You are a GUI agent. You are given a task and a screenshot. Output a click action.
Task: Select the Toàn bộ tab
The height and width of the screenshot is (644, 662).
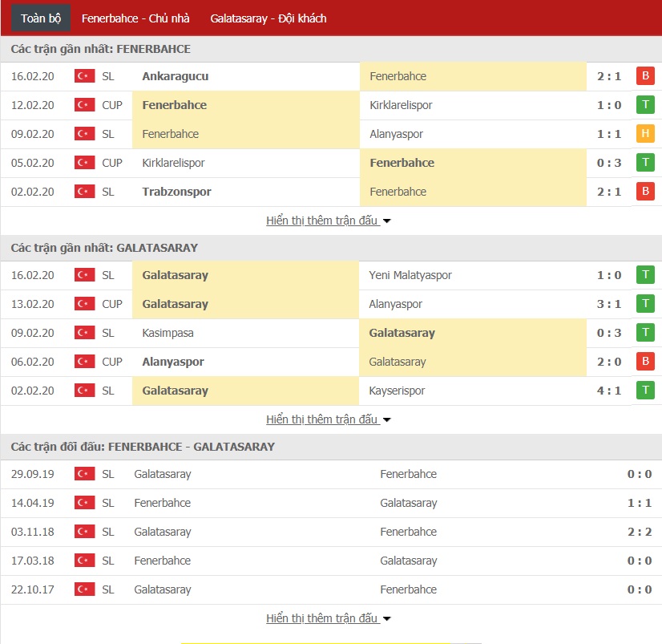[x=41, y=18]
